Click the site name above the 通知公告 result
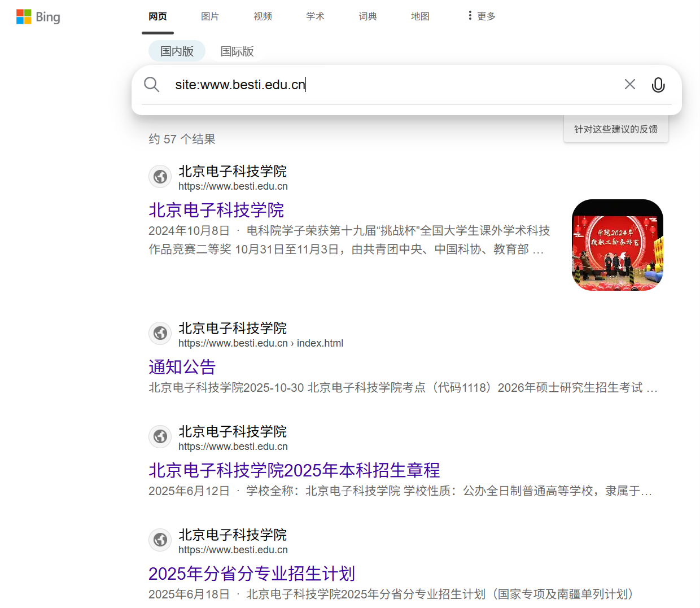Viewport: 700px width, 608px height. [x=233, y=328]
